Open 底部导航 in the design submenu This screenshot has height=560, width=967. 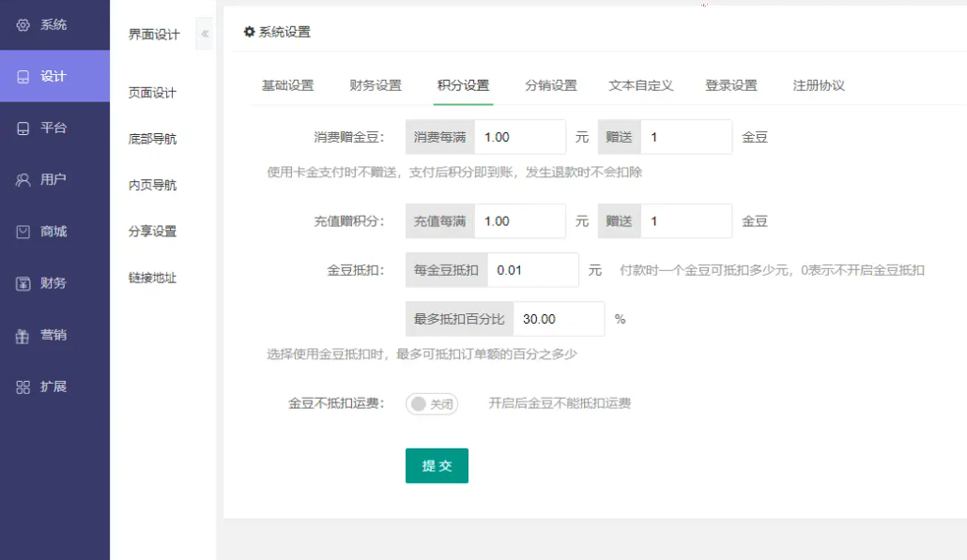click(152, 139)
